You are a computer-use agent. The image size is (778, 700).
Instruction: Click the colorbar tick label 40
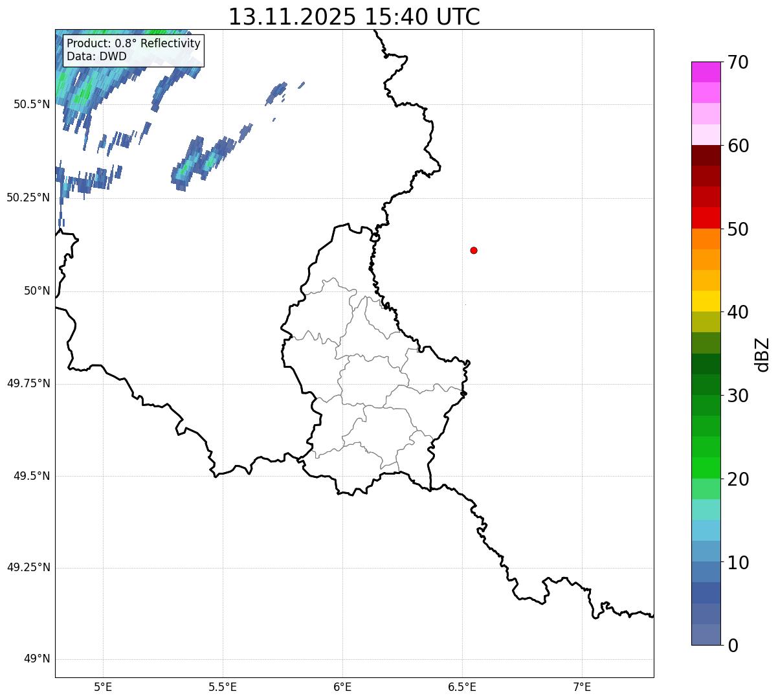(x=738, y=312)
